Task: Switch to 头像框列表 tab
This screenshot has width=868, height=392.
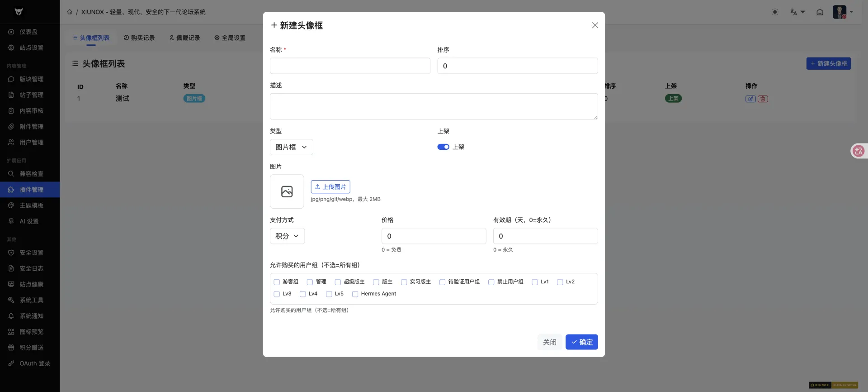Action: click(x=91, y=38)
